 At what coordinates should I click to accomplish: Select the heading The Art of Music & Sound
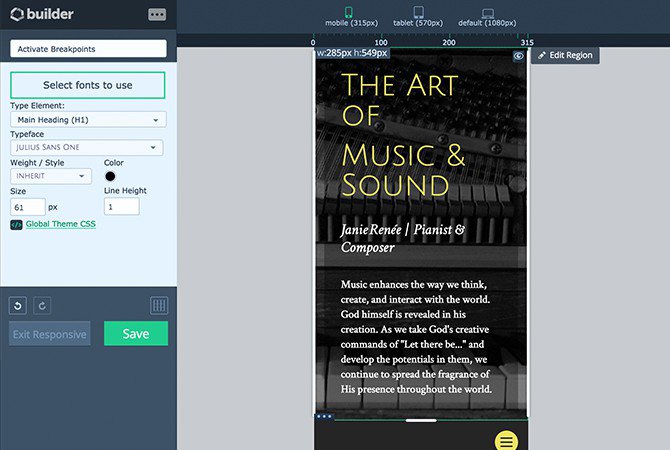point(403,135)
